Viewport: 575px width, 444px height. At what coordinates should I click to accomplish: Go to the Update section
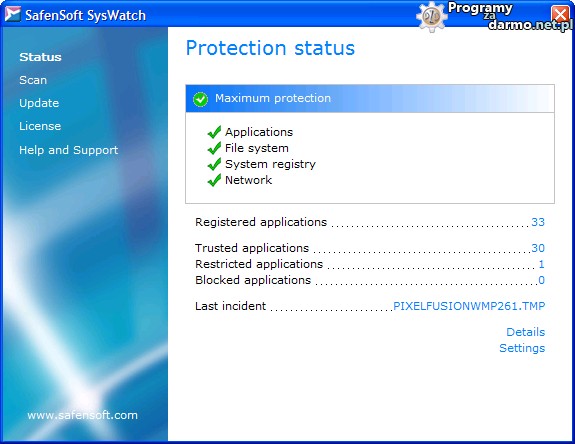click(39, 103)
